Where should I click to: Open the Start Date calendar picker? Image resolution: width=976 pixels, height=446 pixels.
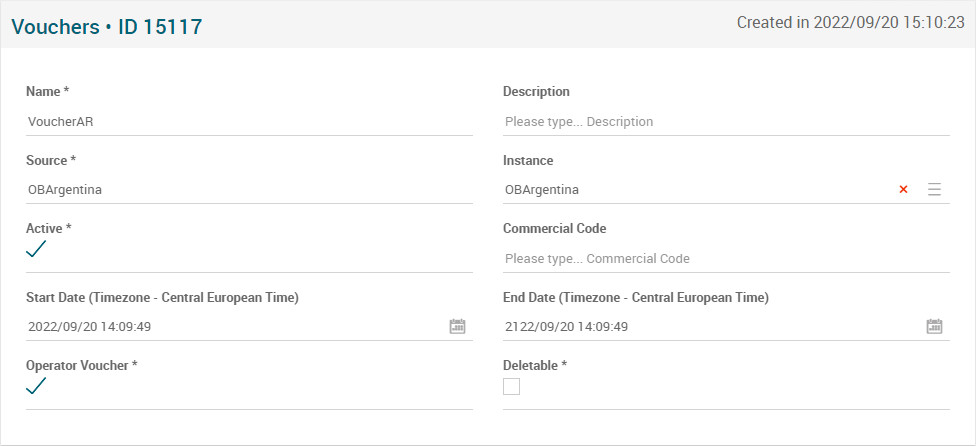click(x=458, y=326)
